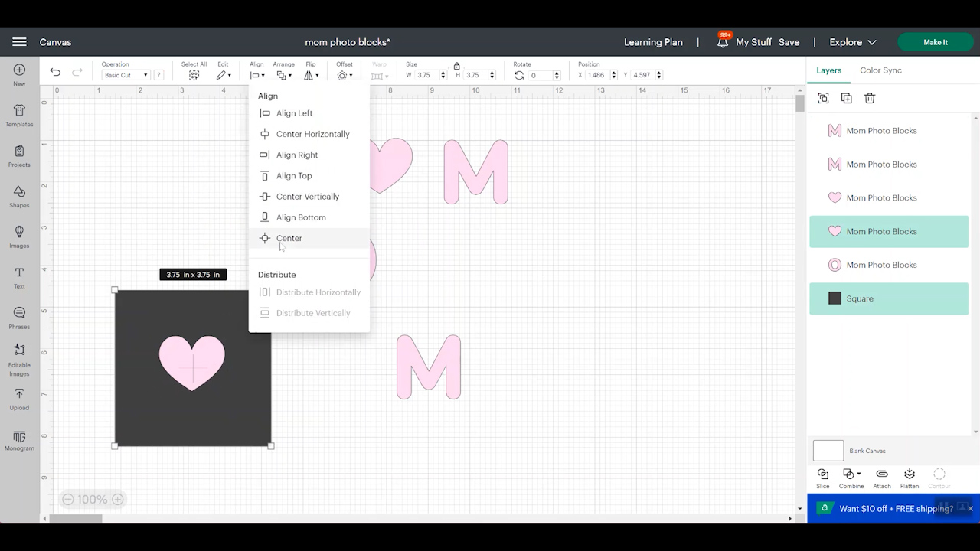Screen dimensions: 980x551
Task: Click the Undo arrow
Action: 55,72
